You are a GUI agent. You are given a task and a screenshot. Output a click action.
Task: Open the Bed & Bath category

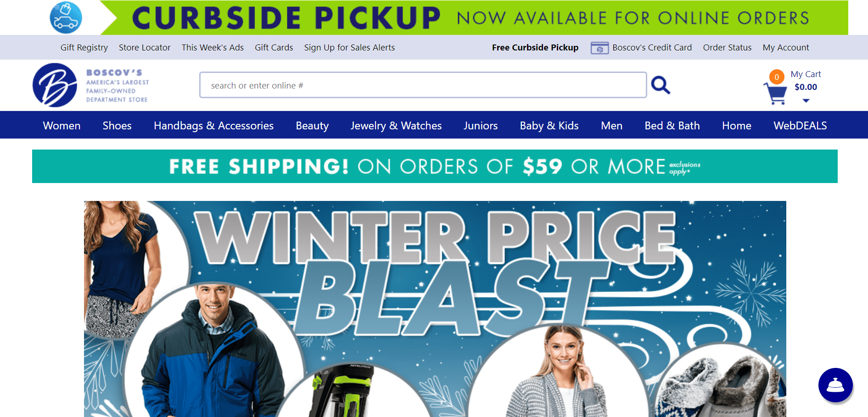672,125
